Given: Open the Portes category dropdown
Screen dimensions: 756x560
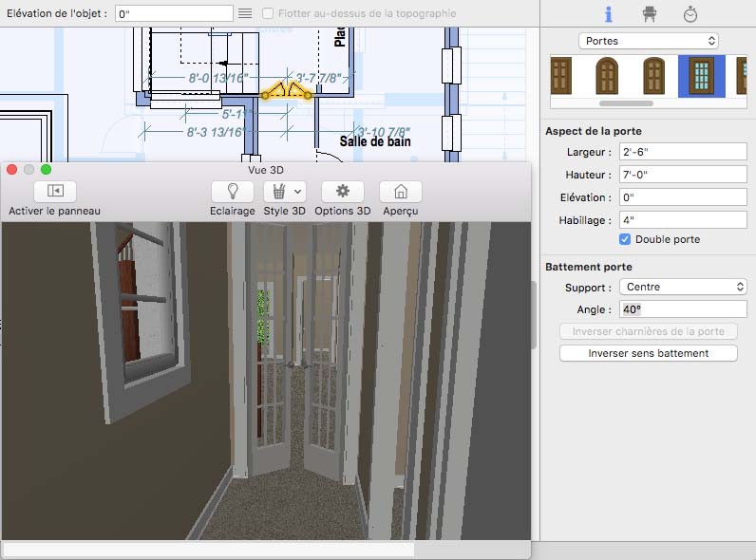Looking at the screenshot, I should click(x=648, y=41).
